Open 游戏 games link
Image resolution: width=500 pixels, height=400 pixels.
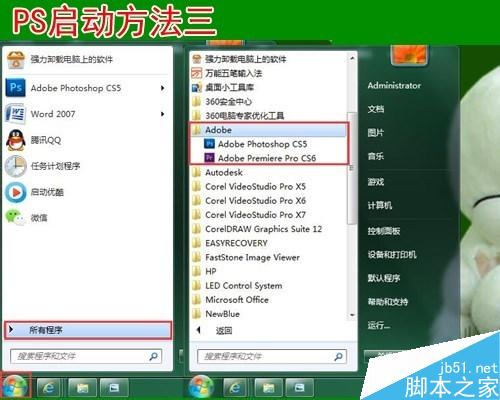click(x=376, y=182)
